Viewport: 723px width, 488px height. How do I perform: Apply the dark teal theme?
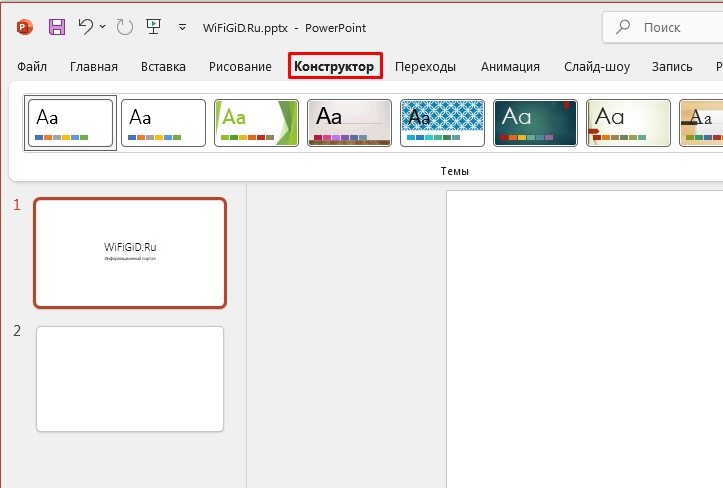[535, 123]
